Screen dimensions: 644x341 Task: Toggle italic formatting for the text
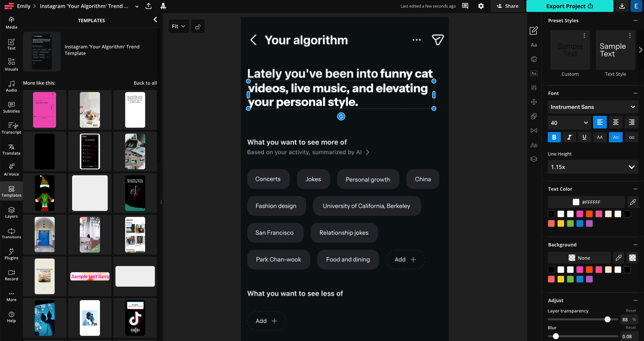(x=569, y=137)
